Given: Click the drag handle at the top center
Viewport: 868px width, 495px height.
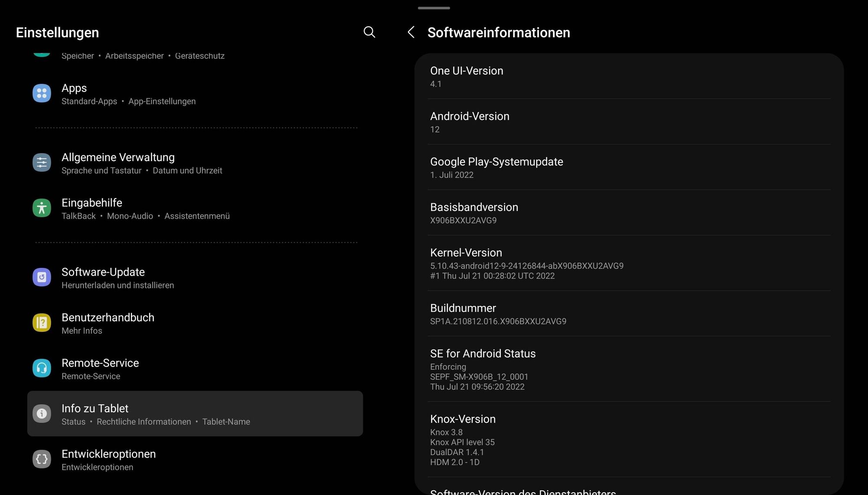Looking at the screenshot, I should point(434,8).
